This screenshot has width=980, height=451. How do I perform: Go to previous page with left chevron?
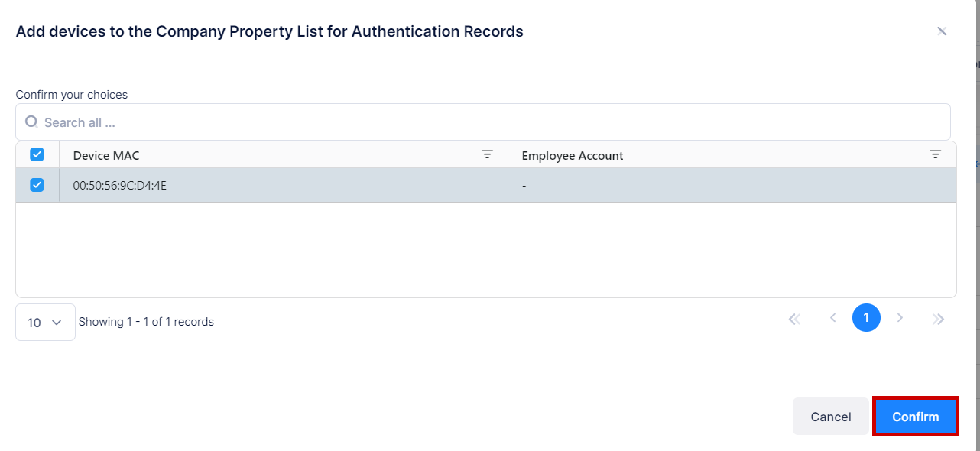[x=832, y=317]
